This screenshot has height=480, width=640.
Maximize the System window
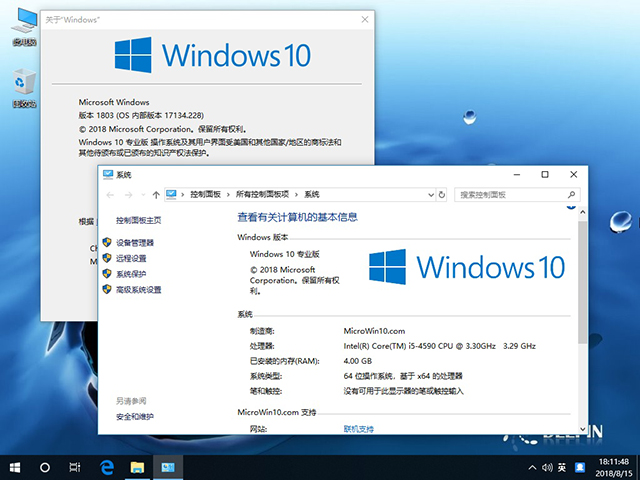(x=545, y=175)
